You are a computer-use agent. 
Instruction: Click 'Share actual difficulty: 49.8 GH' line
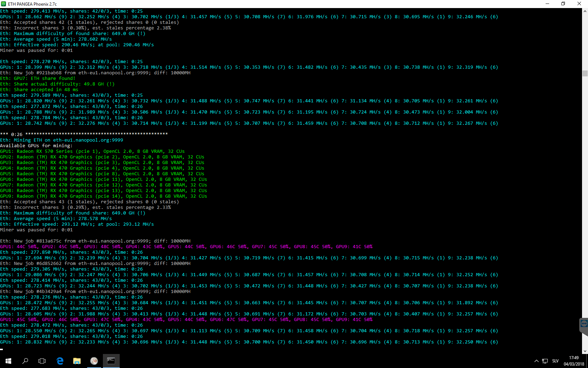[x=57, y=84]
